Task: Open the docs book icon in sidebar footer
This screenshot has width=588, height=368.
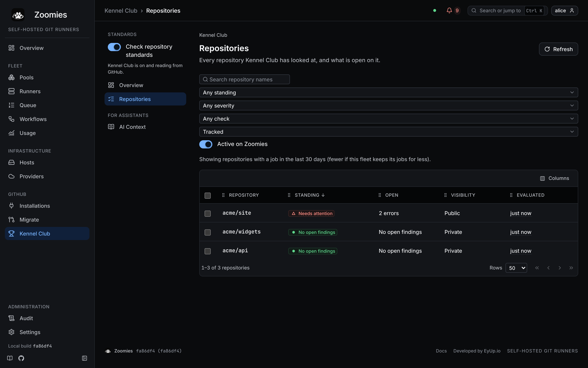Action: pos(10,358)
